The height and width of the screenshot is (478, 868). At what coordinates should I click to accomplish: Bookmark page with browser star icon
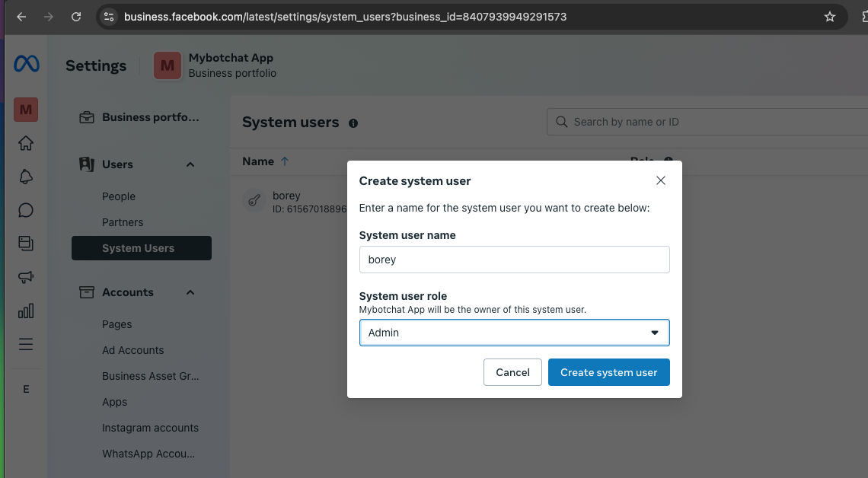830,17
